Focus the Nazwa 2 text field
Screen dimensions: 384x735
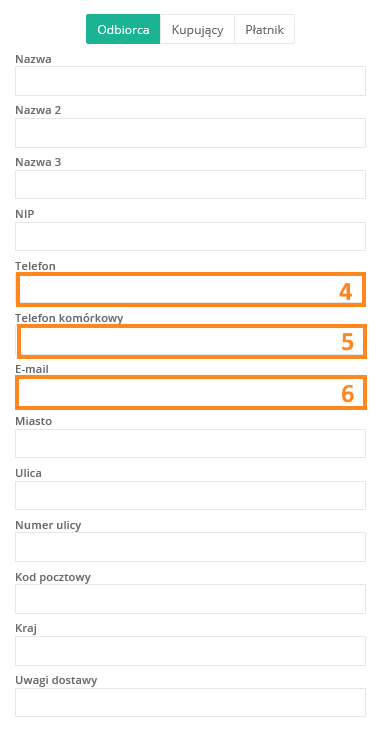190,133
